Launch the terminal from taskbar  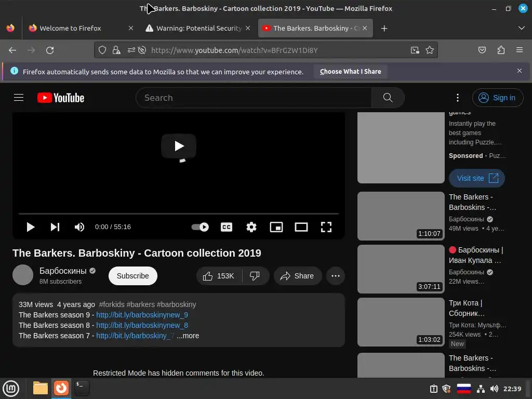(x=82, y=388)
